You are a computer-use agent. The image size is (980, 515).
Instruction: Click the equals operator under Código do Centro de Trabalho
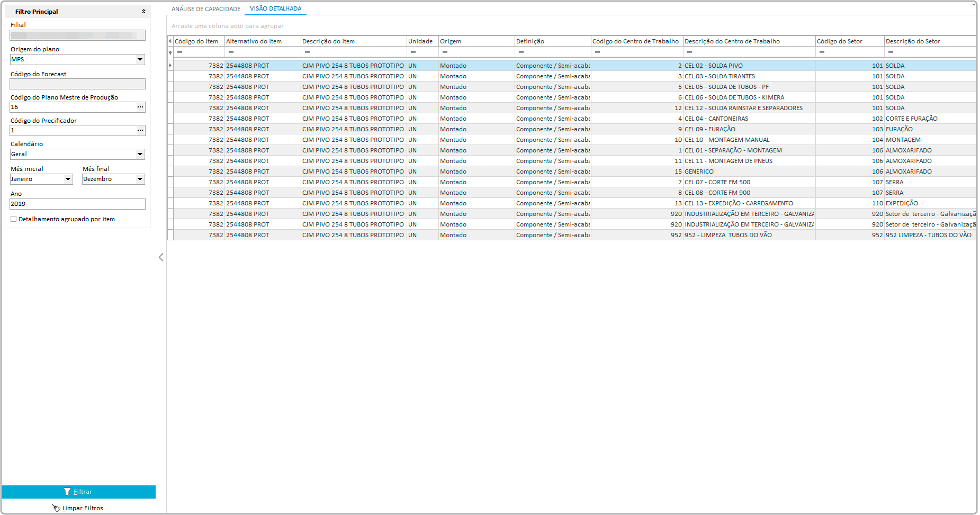(x=597, y=52)
